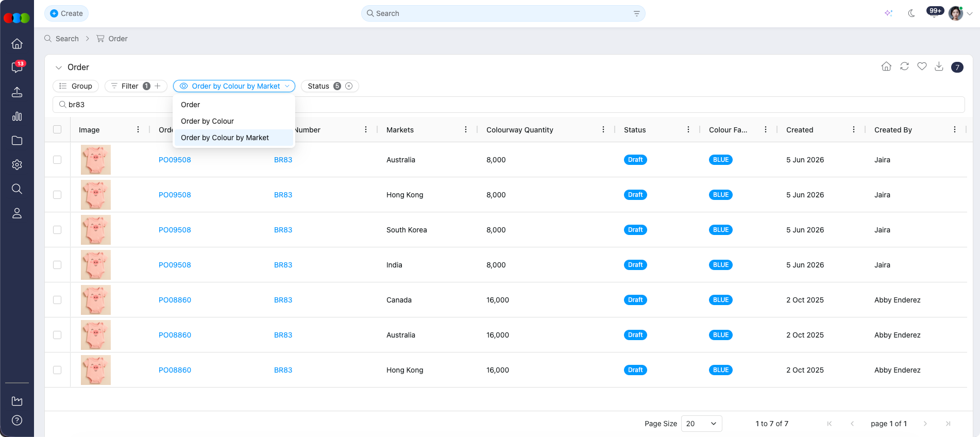Download the Order list
The width and height of the screenshot is (980, 437).
pos(939,66)
